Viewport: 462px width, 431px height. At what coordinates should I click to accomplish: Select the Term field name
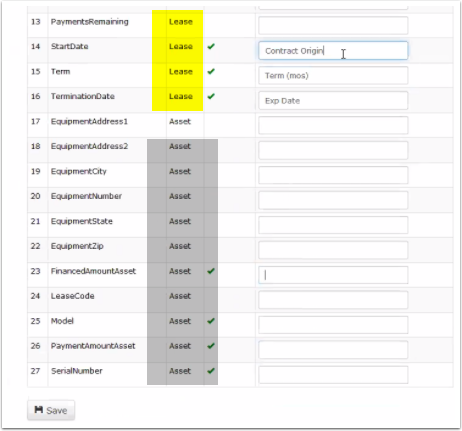point(60,72)
